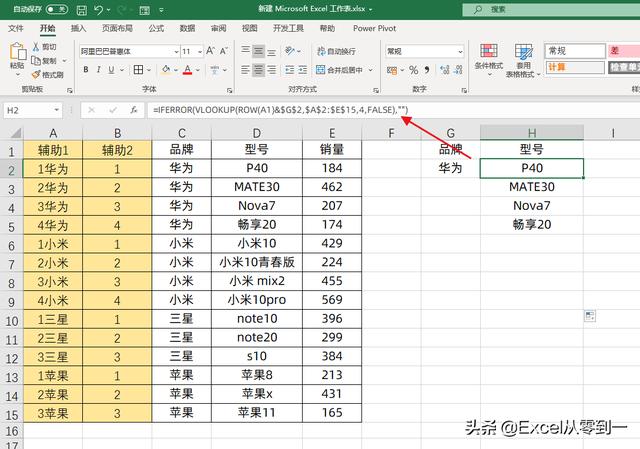Select the 计算 cell style
The height and width of the screenshot is (449, 640).
(575, 67)
